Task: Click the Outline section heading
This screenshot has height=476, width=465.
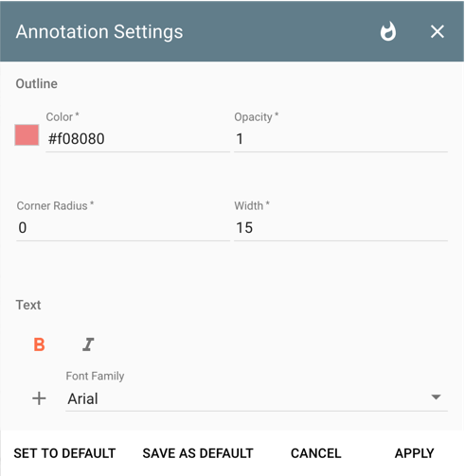Action: tap(37, 83)
